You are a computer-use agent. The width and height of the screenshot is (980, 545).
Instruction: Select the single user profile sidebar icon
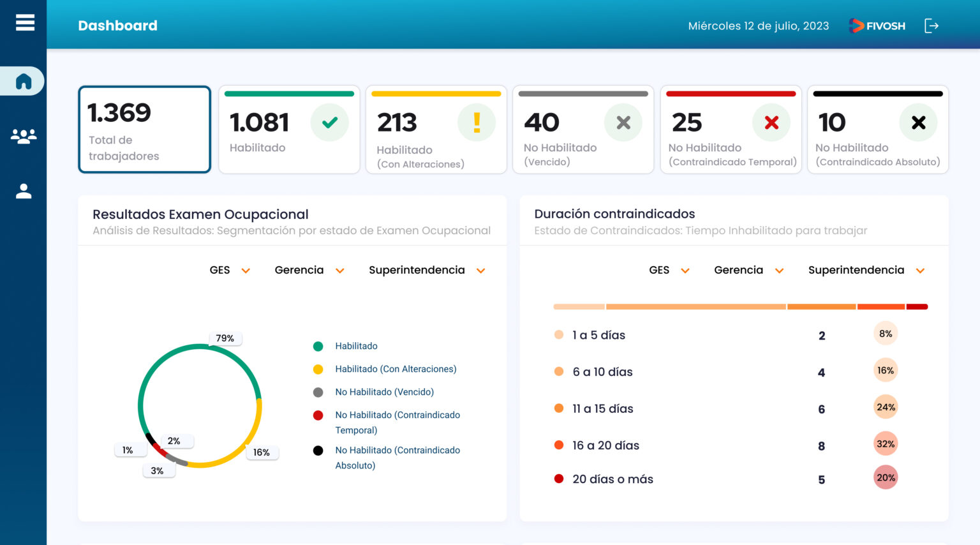(24, 191)
